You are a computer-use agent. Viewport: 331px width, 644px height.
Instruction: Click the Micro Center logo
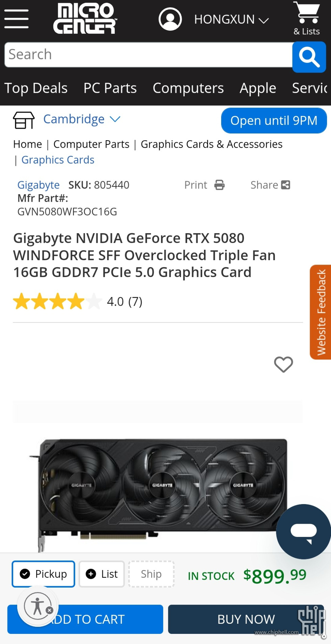click(85, 19)
